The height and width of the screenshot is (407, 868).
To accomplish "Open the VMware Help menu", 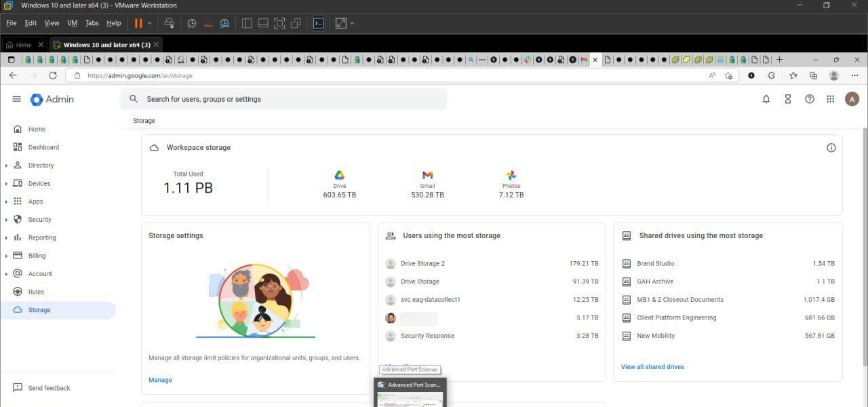I will pos(113,23).
